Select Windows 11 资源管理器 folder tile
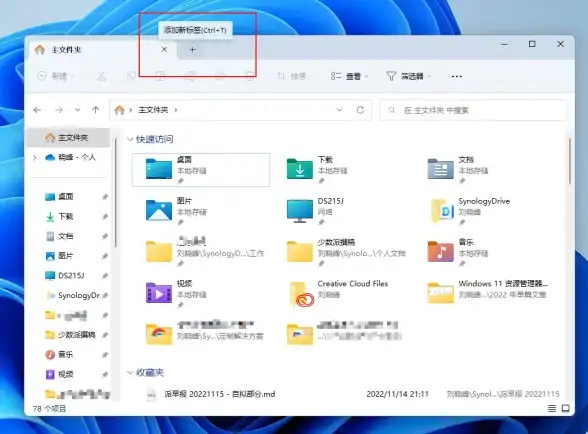Image resolution: width=588 pixels, height=434 pixels. click(488, 291)
